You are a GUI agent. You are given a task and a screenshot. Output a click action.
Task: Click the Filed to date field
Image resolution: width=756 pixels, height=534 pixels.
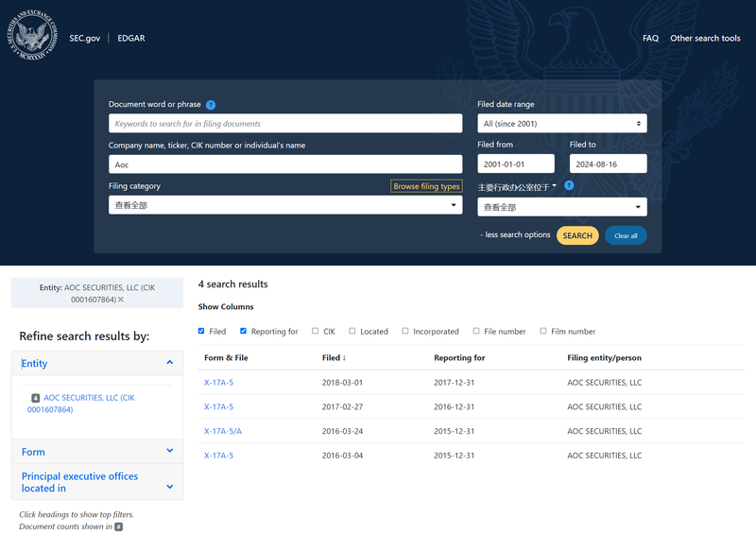pyautogui.click(x=608, y=164)
